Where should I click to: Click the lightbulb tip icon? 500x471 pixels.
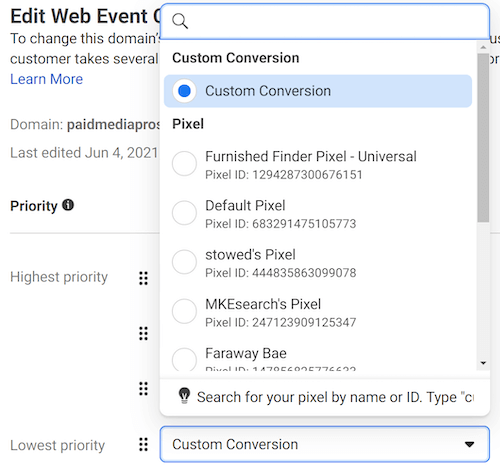tap(184, 396)
